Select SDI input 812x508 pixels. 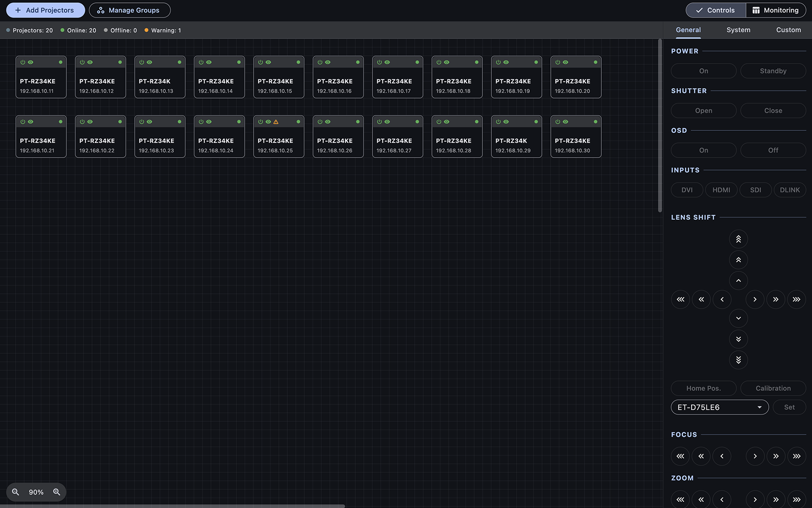point(755,190)
